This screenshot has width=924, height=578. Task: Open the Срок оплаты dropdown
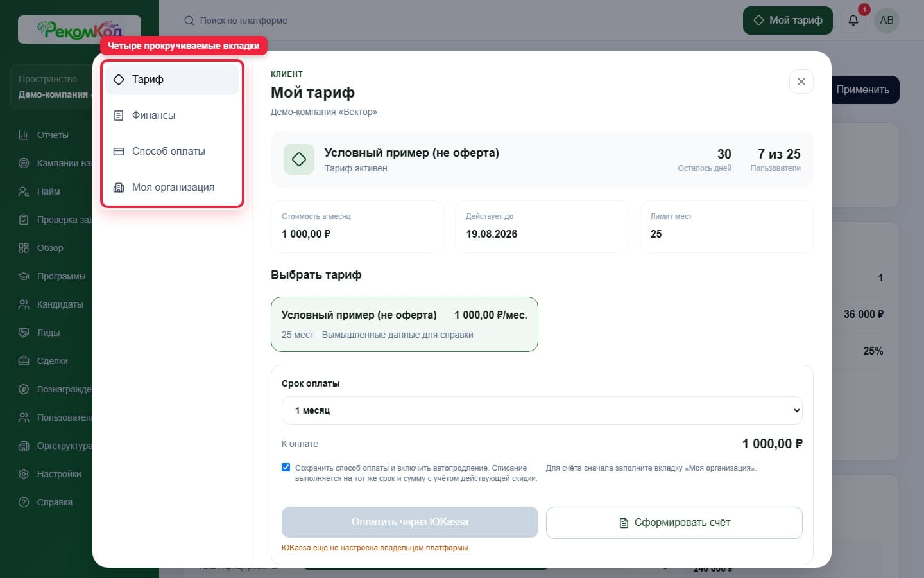[542, 410]
